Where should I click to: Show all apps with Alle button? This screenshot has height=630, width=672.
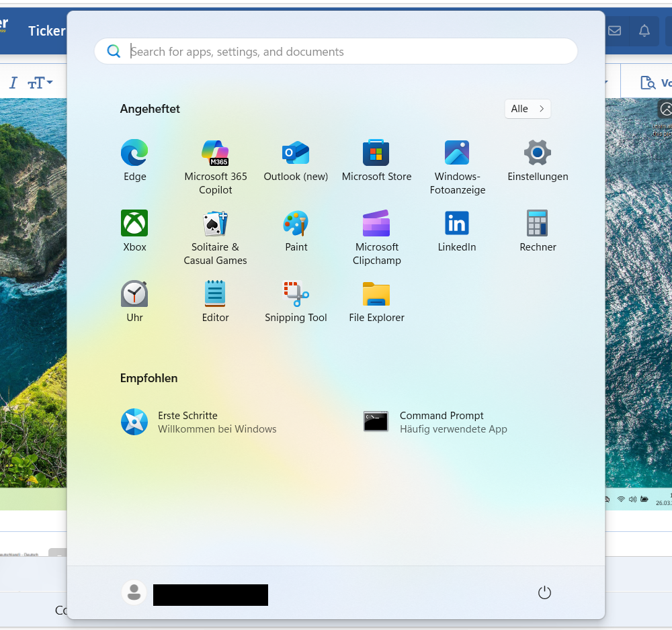(528, 109)
